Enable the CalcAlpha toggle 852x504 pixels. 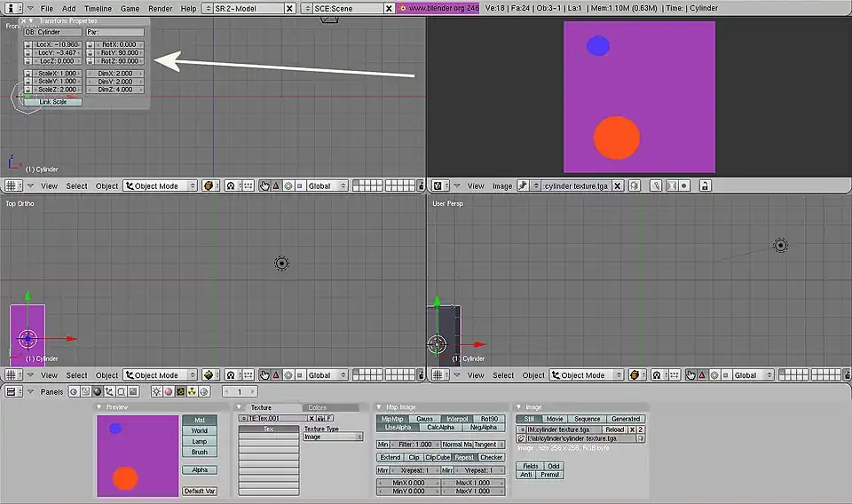pos(440,428)
